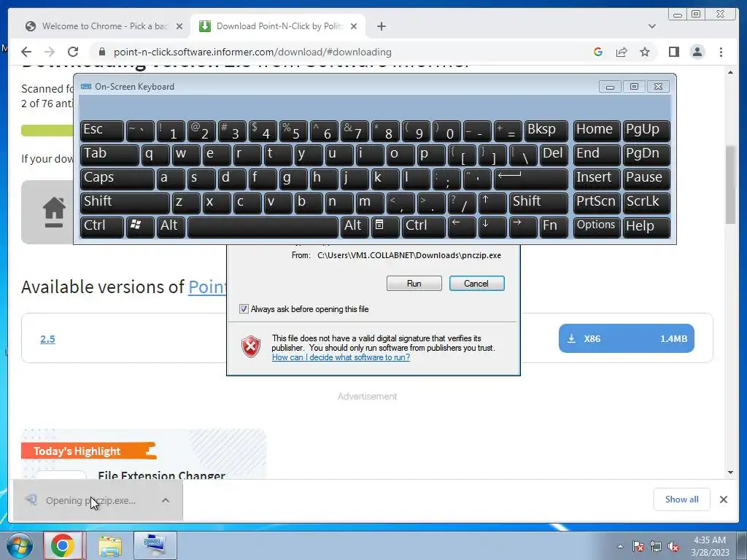
Task: Reload the page with the refresh icon
Action: tap(73, 52)
